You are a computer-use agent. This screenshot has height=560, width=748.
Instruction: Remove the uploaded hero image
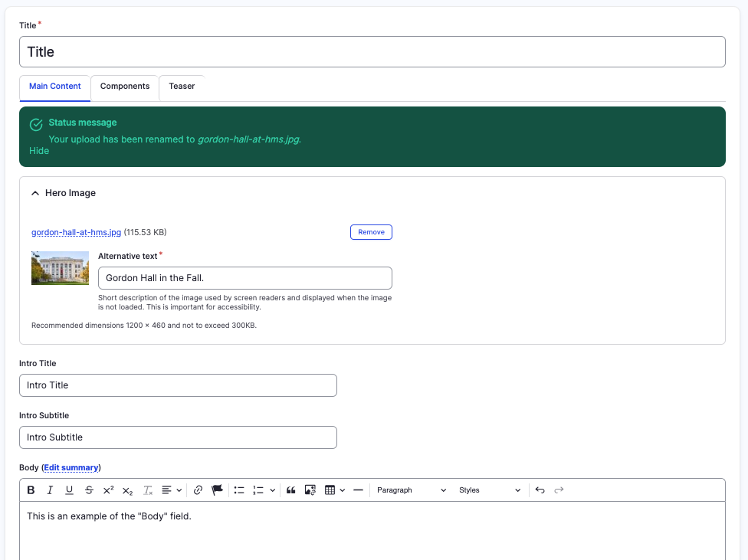371,232
